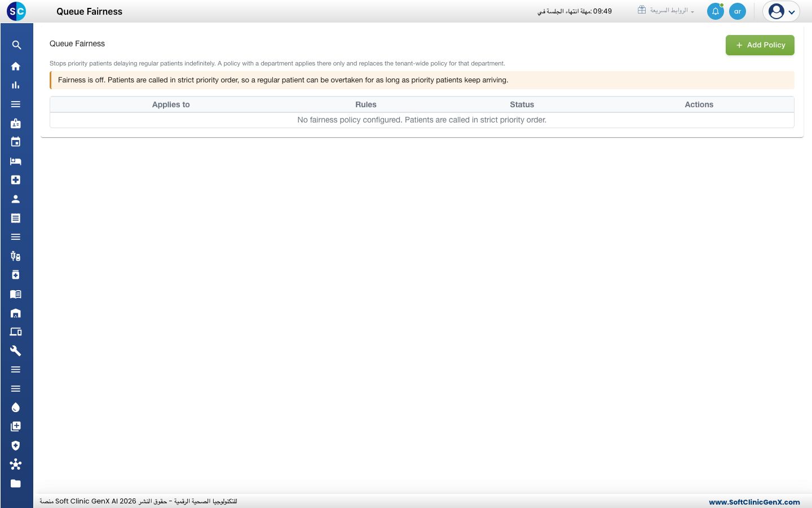Viewport: 812px width, 508px height.
Task: Open the laptop and phone devices icon
Action: 16,332
